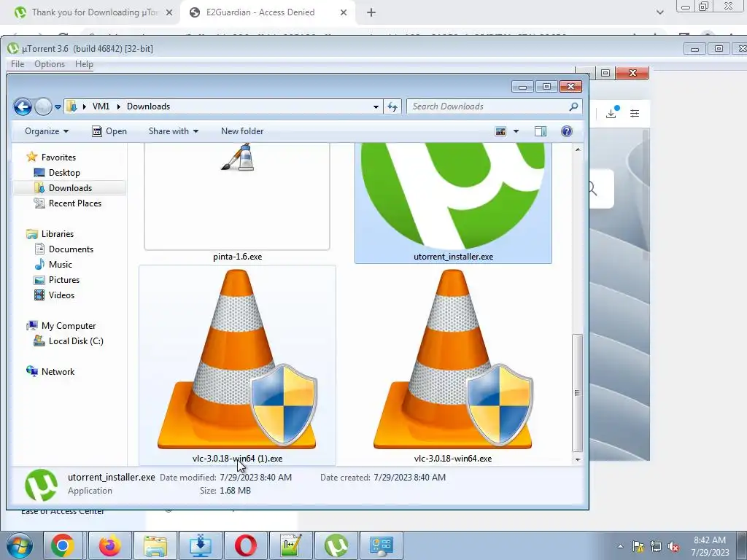Click the uTorrent icon in details pane

(41, 485)
